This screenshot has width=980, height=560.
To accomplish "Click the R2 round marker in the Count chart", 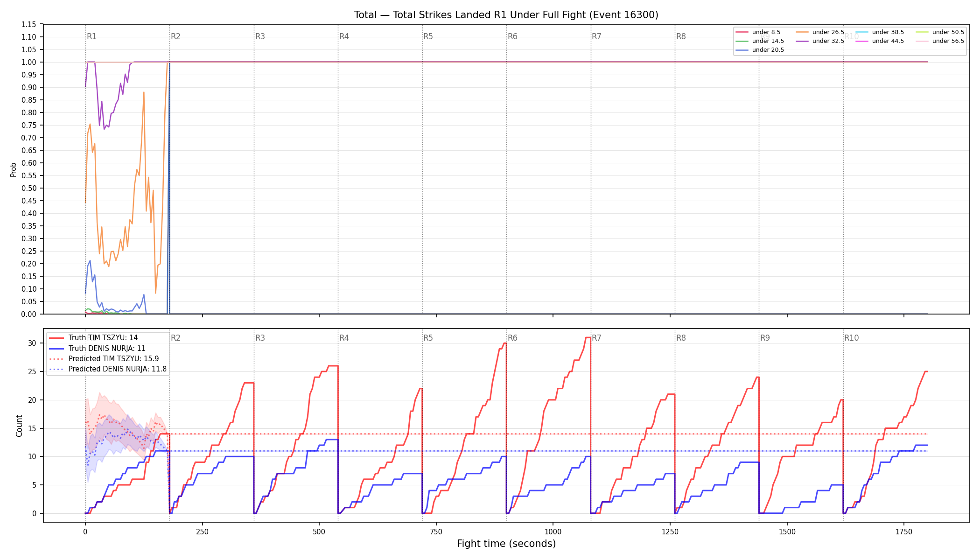I will 175,338.
